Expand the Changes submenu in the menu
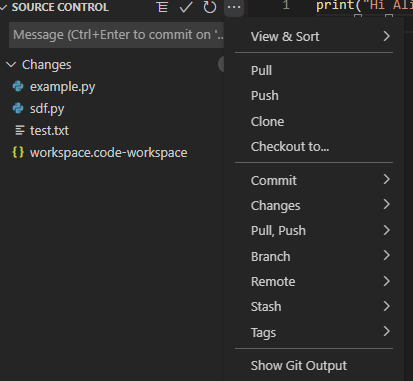Image resolution: width=413 pixels, height=381 pixels. (314, 205)
